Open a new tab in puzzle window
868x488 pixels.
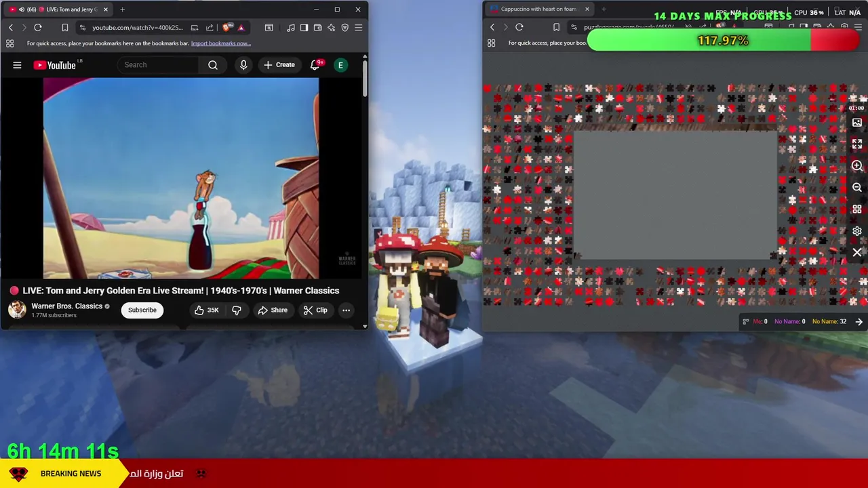[604, 9]
